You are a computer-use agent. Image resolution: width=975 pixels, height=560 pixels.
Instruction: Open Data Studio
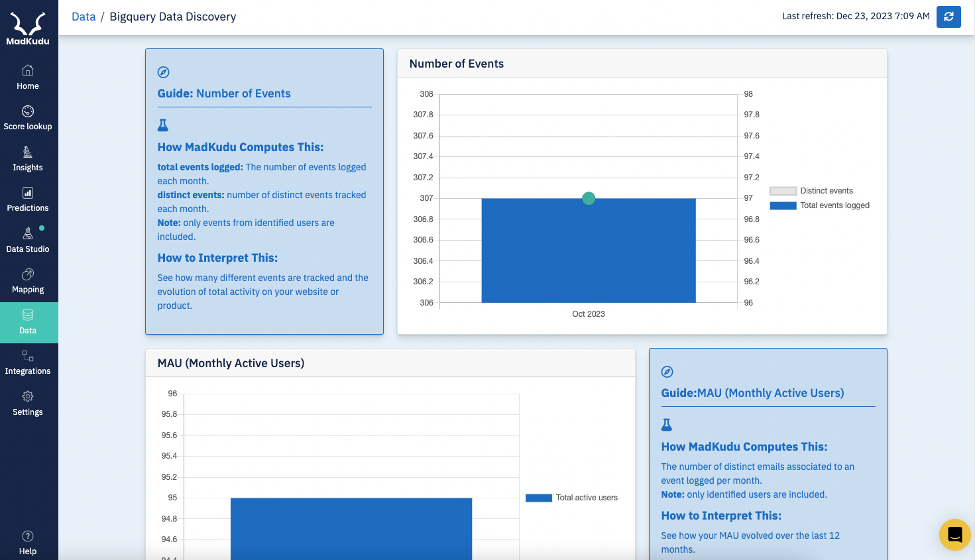click(28, 241)
